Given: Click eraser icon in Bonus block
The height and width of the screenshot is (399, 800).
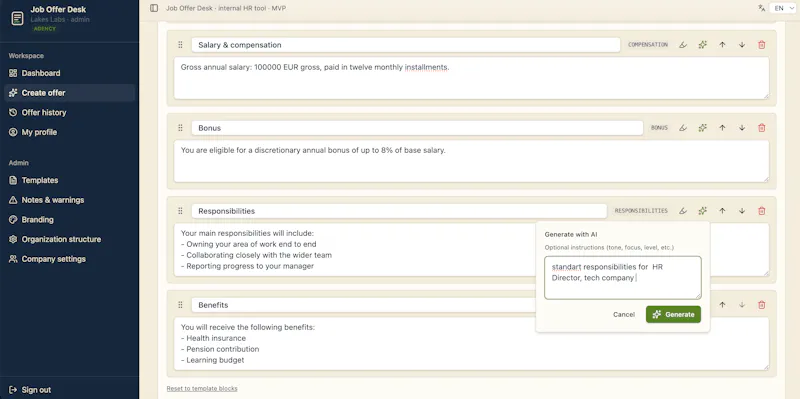Looking at the screenshot, I should (683, 128).
